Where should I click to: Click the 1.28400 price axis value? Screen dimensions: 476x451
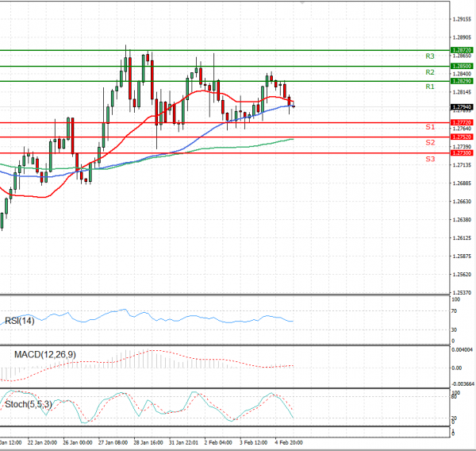click(462, 74)
